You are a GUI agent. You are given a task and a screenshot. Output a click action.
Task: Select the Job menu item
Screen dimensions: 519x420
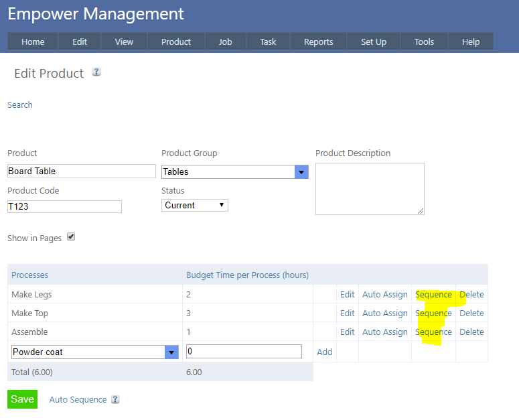pos(225,42)
